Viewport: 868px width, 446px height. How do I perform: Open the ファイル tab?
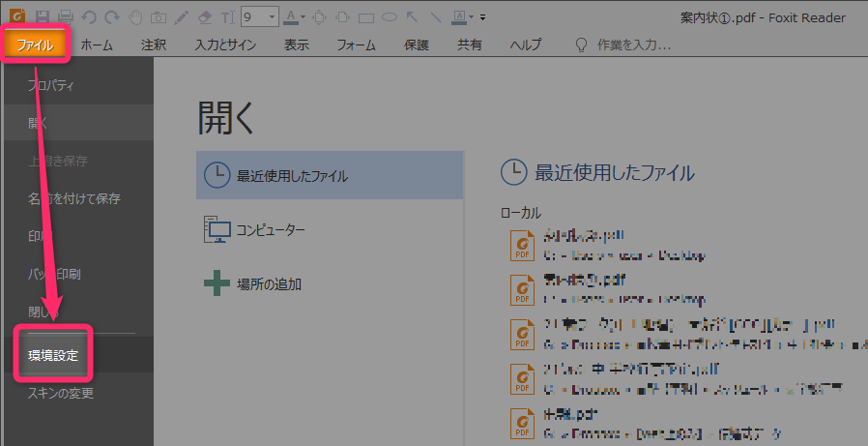[x=35, y=45]
